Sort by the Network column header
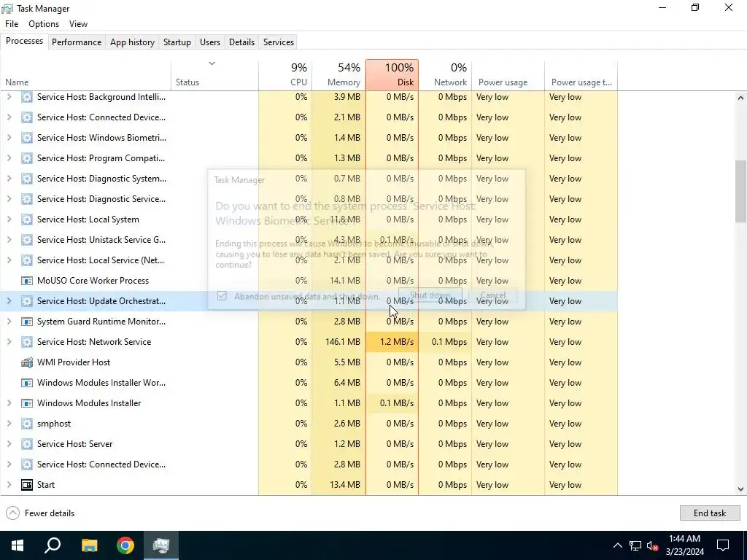 (446, 75)
